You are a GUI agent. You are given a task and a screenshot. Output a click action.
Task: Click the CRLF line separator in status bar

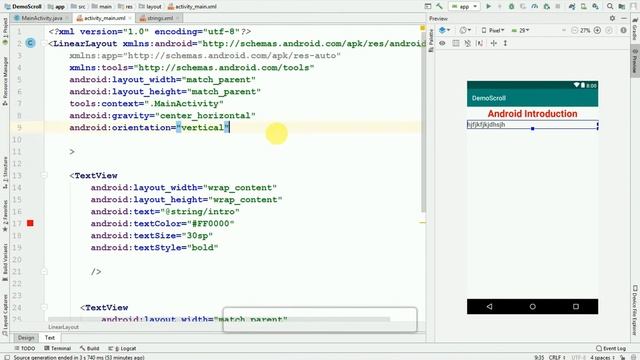click(x=556, y=357)
